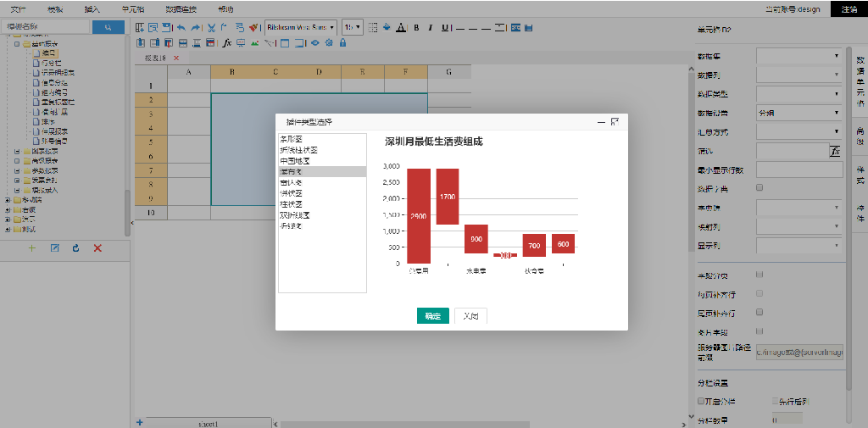Screen dimensions: 868x428
Task: Click the padlock lock icon in toolbar
Action: pos(342,42)
